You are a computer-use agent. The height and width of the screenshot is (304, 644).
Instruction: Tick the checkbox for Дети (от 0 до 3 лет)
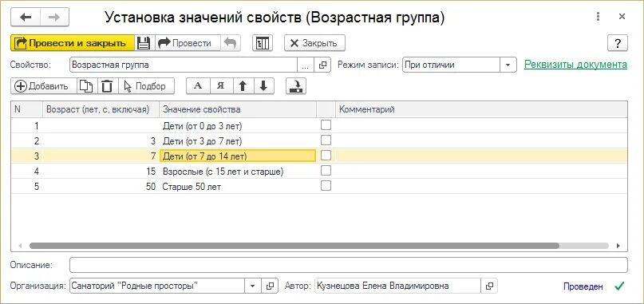coord(326,125)
